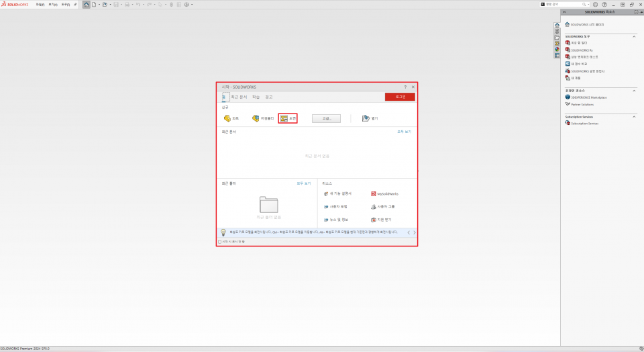This screenshot has height=352, width=644.
Task: Tick the 시작 시 표시 안 함 checkbox
Action: 220,242
